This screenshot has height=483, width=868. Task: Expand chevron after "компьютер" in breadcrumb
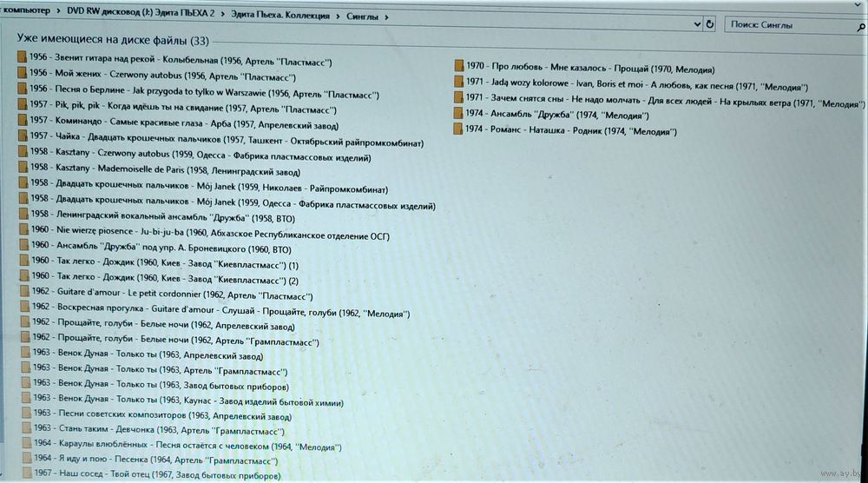tap(58, 11)
